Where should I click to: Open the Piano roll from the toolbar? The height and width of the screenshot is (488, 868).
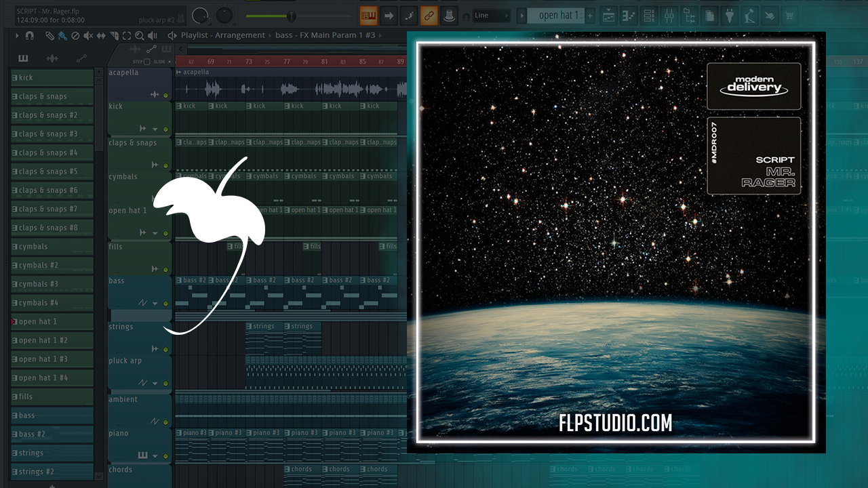pos(629,15)
